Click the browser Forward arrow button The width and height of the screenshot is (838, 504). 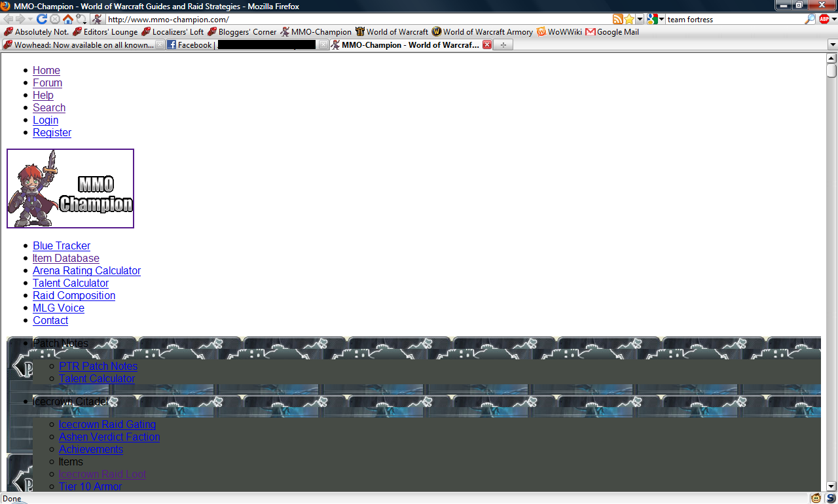pyautogui.click(x=20, y=19)
